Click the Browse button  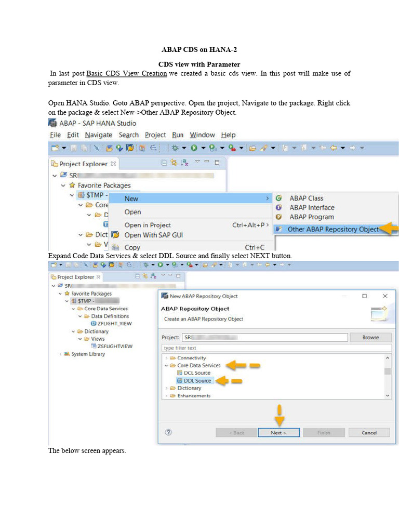tap(370, 338)
